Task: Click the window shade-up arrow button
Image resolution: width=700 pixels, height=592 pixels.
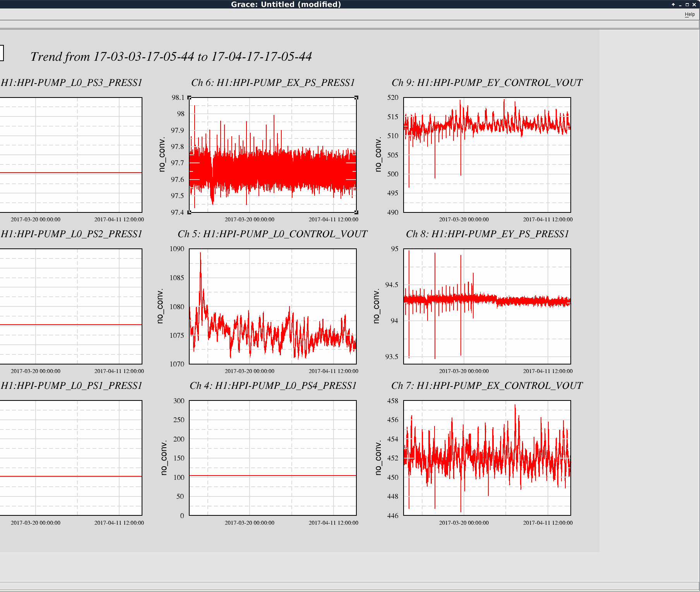Action: [x=673, y=5]
